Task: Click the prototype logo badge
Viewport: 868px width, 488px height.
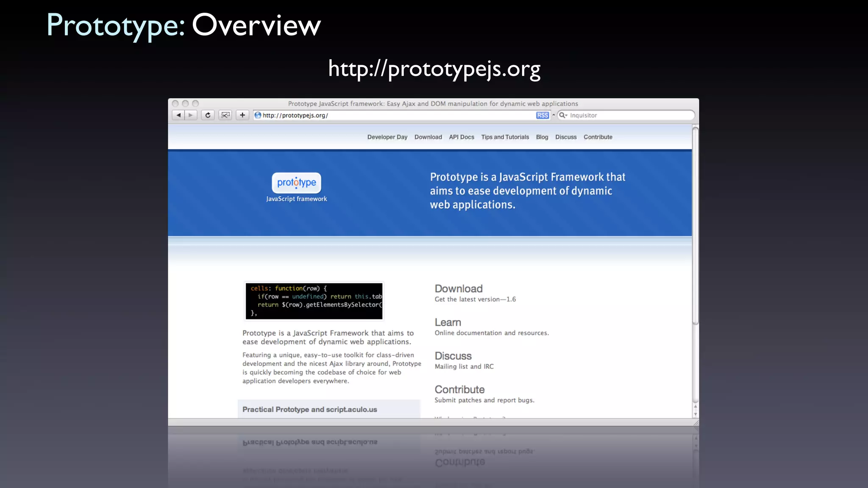Action: pos(296,183)
